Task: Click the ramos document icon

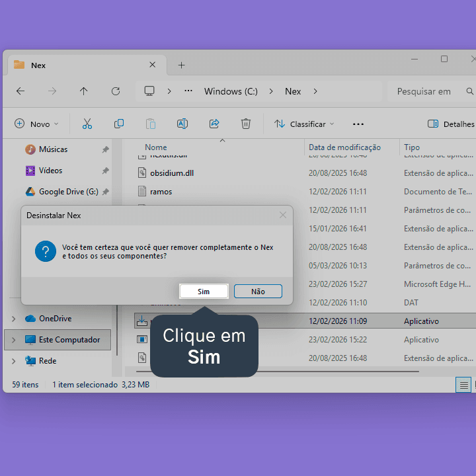Action: [142, 191]
